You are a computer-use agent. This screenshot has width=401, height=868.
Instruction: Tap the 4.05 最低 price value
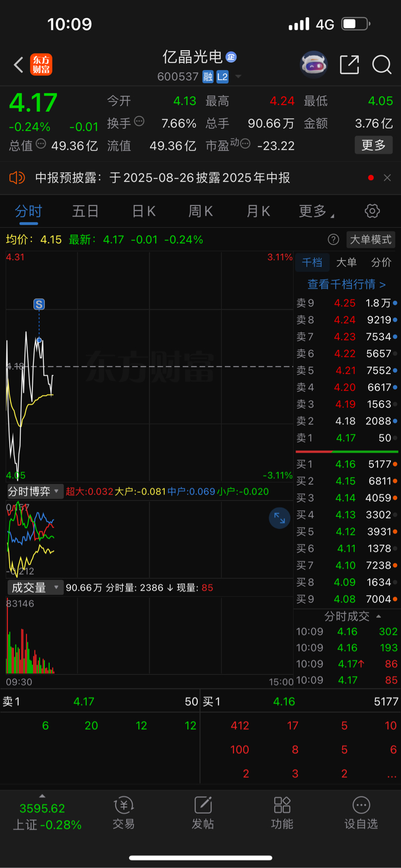(380, 101)
